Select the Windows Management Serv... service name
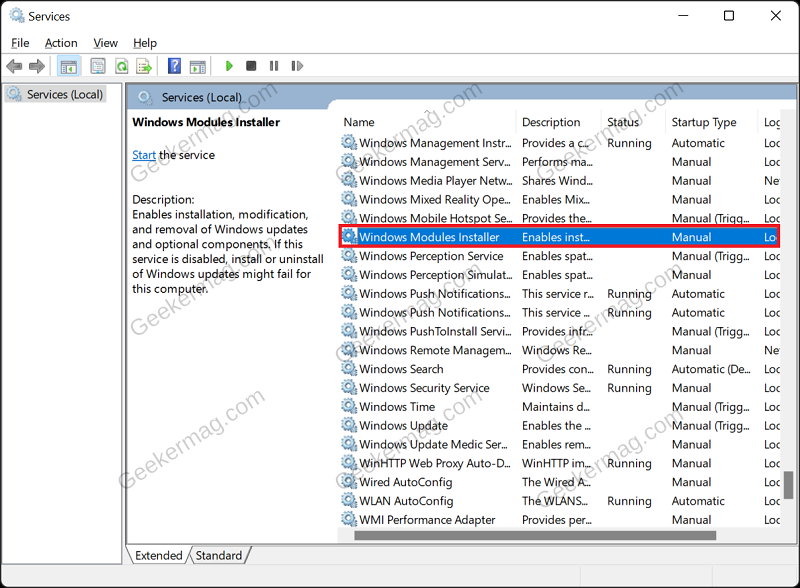 [435, 162]
